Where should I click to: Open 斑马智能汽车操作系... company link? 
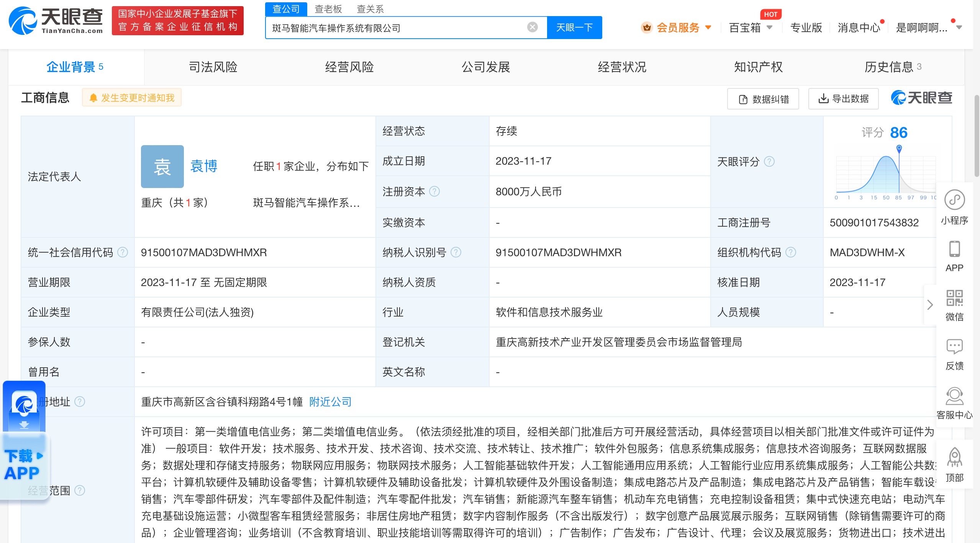point(306,203)
